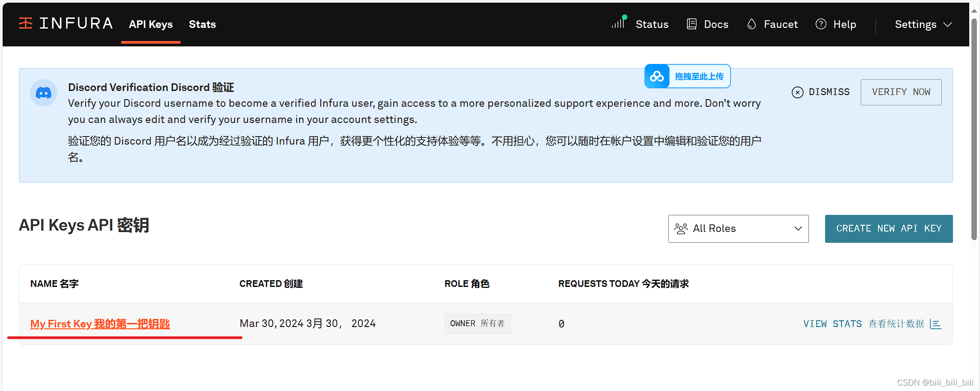Screen dimensions: 980x391
Task: Click the view stats chart icon
Action: coord(935,324)
